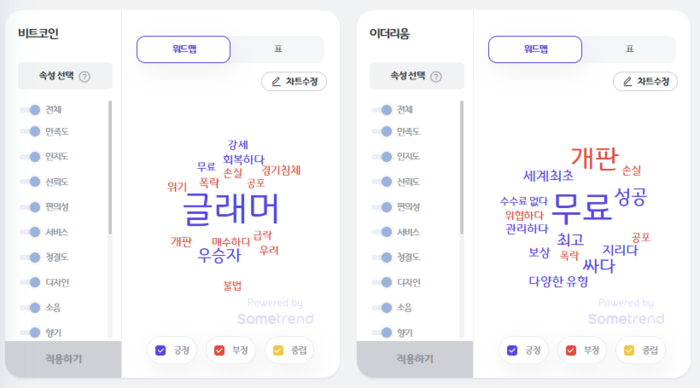Click the 이더리움 attribute list scrollbar
The image size is (700, 388).
pos(462,167)
